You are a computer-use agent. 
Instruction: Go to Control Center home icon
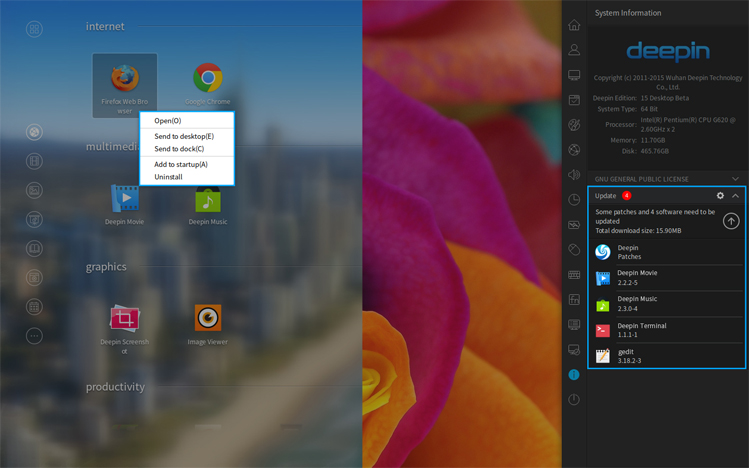coord(574,25)
